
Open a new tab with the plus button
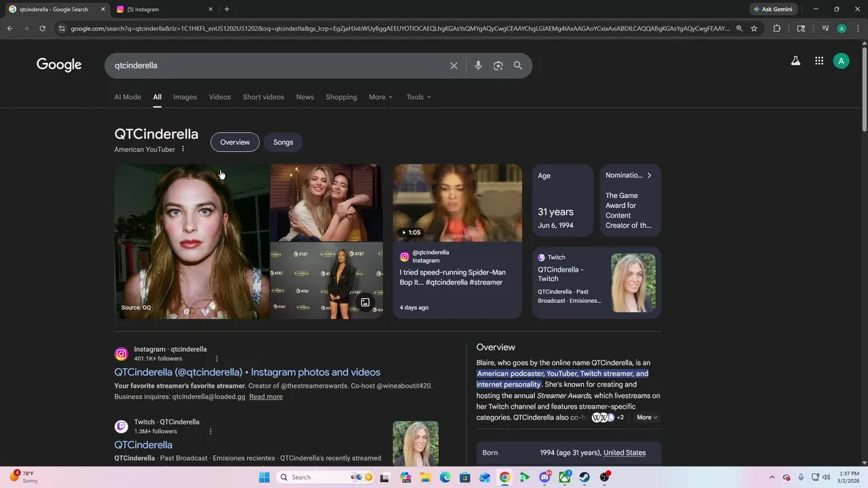(226, 9)
